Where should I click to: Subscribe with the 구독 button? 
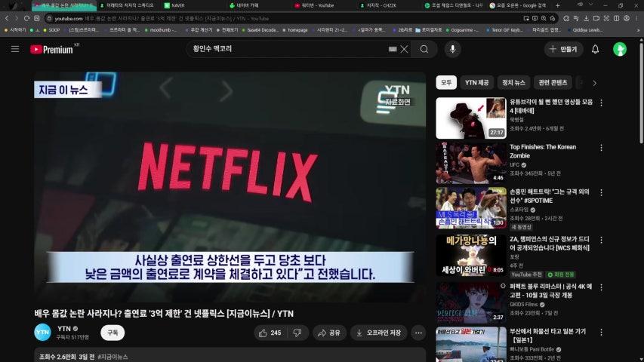pos(112,333)
